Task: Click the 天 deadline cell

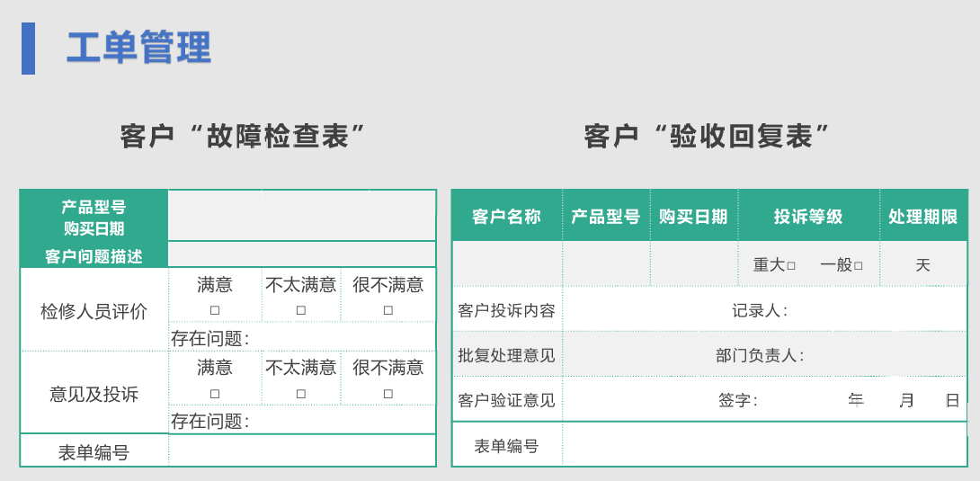Action: (923, 264)
